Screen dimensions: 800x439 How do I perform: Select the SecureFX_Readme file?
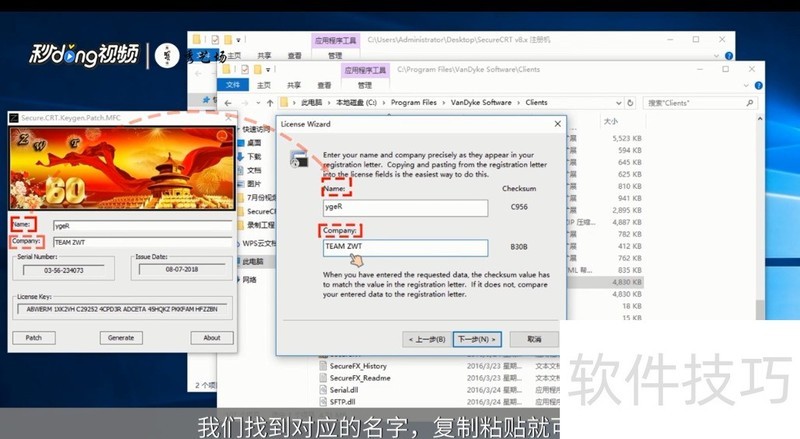[x=363, y=379]
